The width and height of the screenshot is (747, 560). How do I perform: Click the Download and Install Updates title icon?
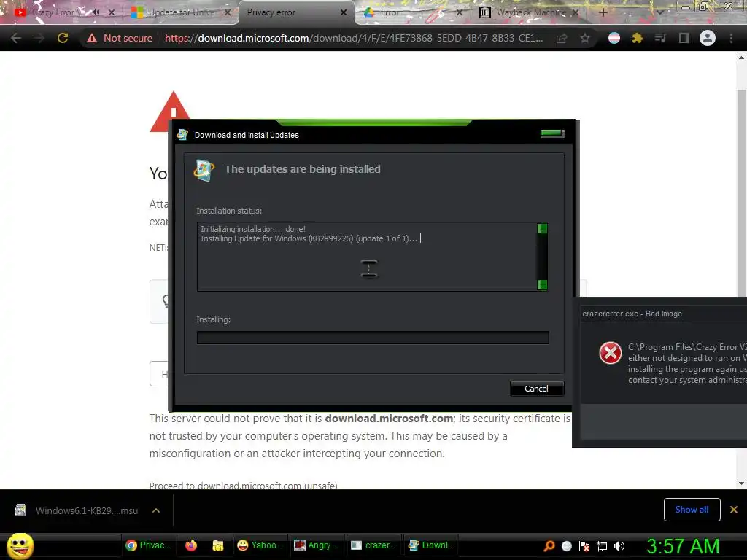(182, 135)
